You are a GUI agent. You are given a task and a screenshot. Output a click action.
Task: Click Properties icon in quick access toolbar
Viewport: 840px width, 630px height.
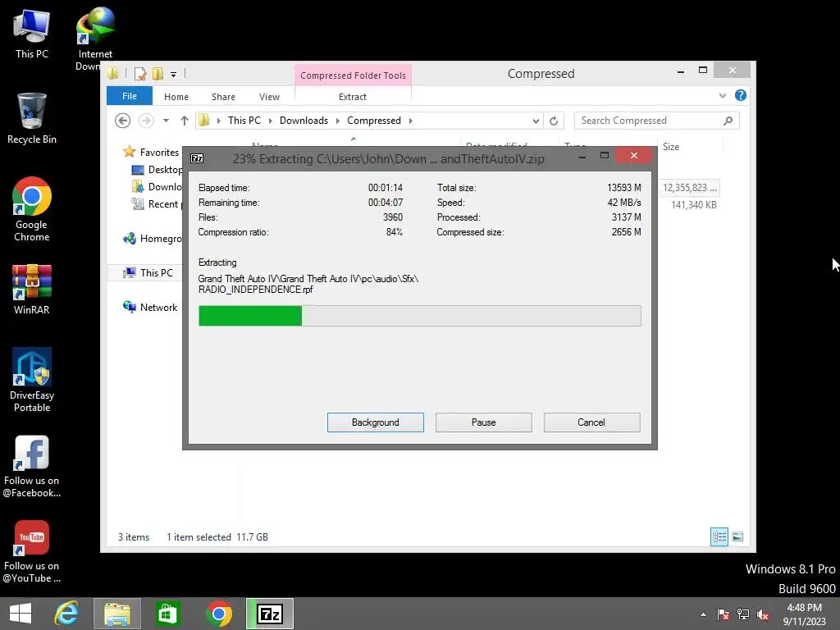(x=140, y=73)
